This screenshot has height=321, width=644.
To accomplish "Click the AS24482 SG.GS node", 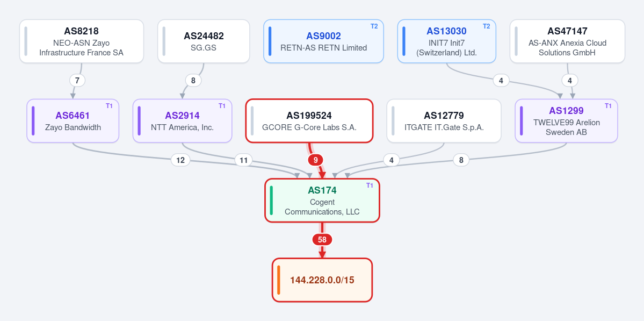I will pos(204,41).
